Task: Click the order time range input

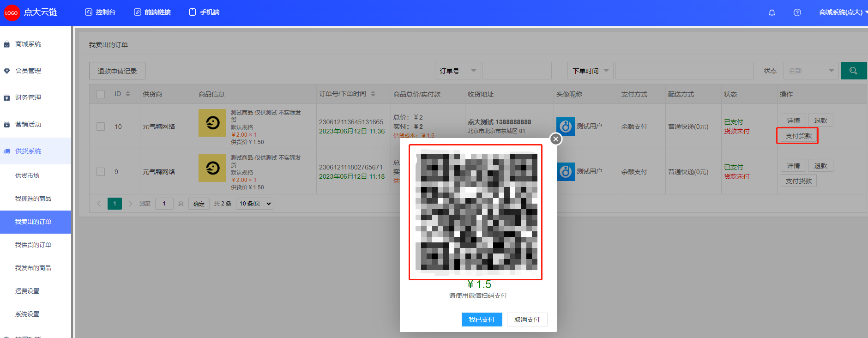Action: 685,71
